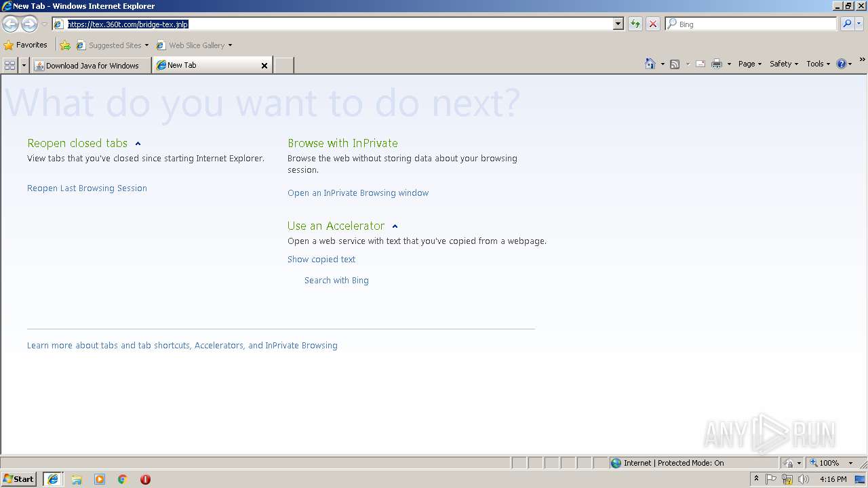Screen dimensions: 868x488
Task: Open the Favorites center button
Action: 26,45
